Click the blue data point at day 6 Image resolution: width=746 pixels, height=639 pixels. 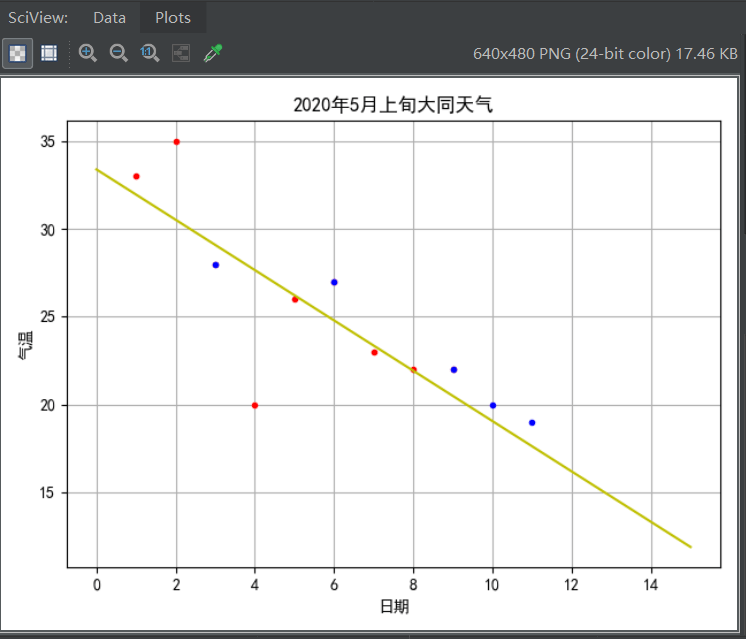pos(334,282)
